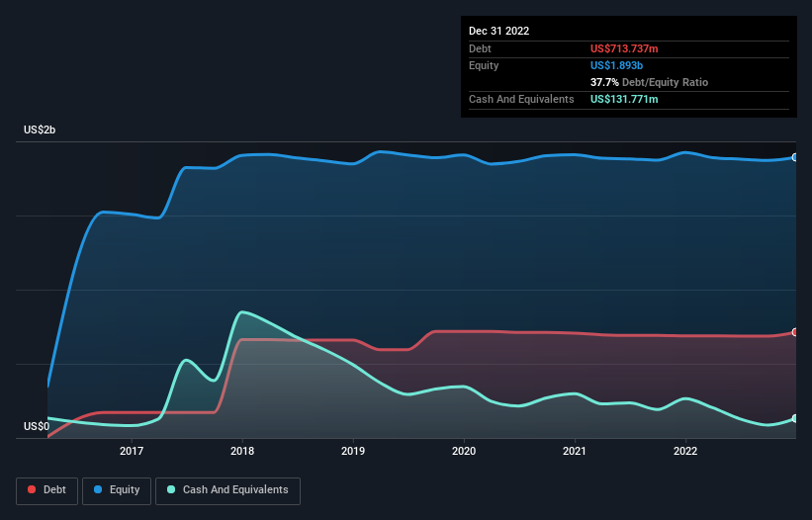The image size is (812, 520).
Task: Click Cash And Equivalents label in tooltip
Action: coord(521,99)
